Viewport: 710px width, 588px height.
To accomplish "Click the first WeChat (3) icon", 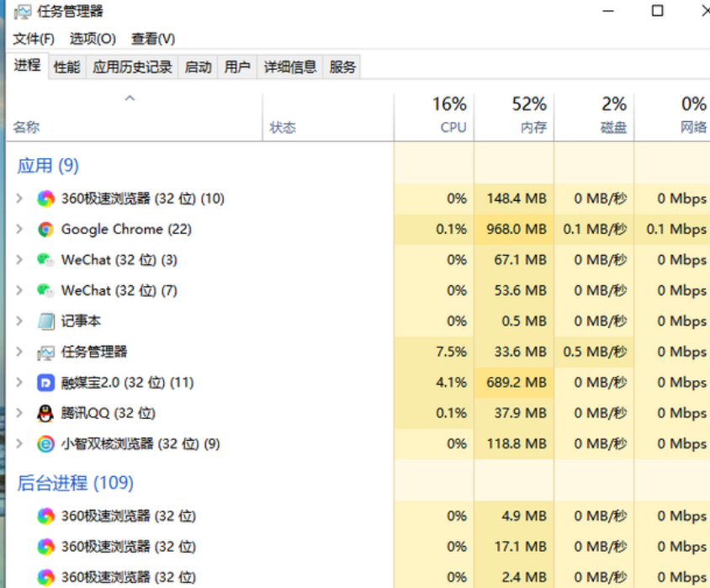I will 45,260.
